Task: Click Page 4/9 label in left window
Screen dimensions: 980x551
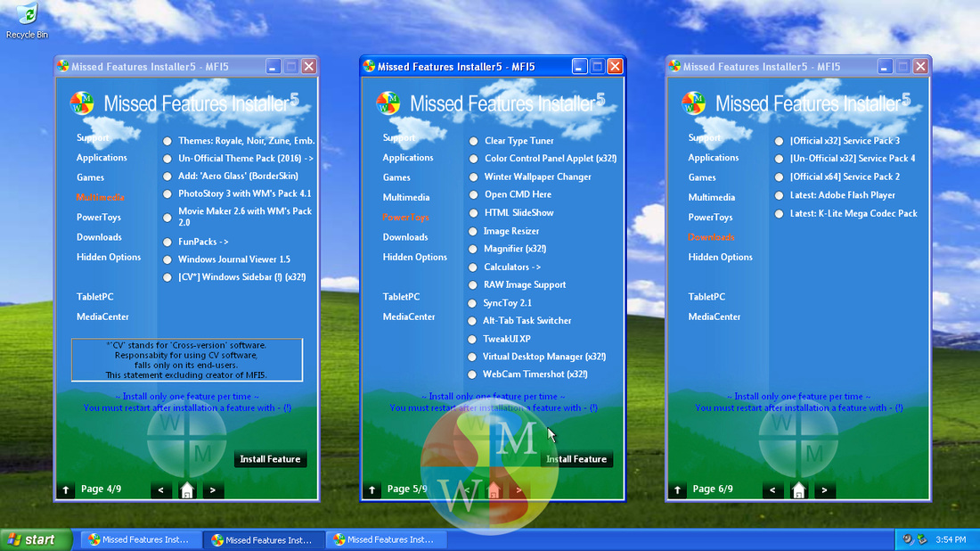Action: [x=101, y=489]
